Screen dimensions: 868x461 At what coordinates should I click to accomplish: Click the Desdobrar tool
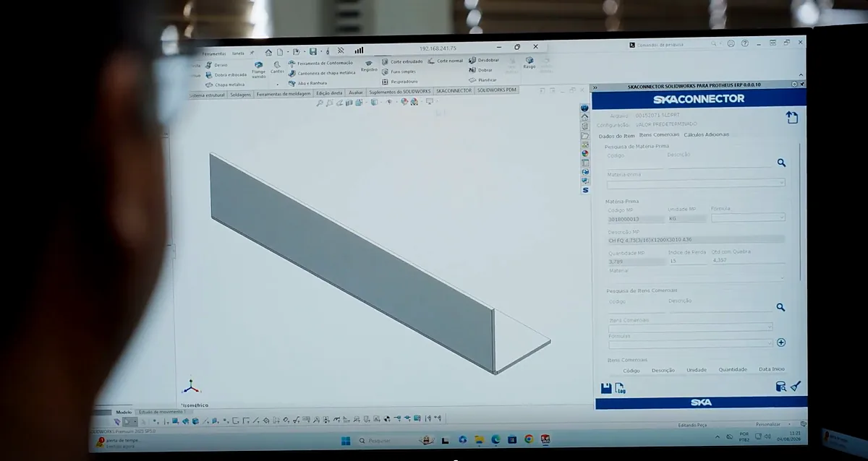[x=484, y=60]
